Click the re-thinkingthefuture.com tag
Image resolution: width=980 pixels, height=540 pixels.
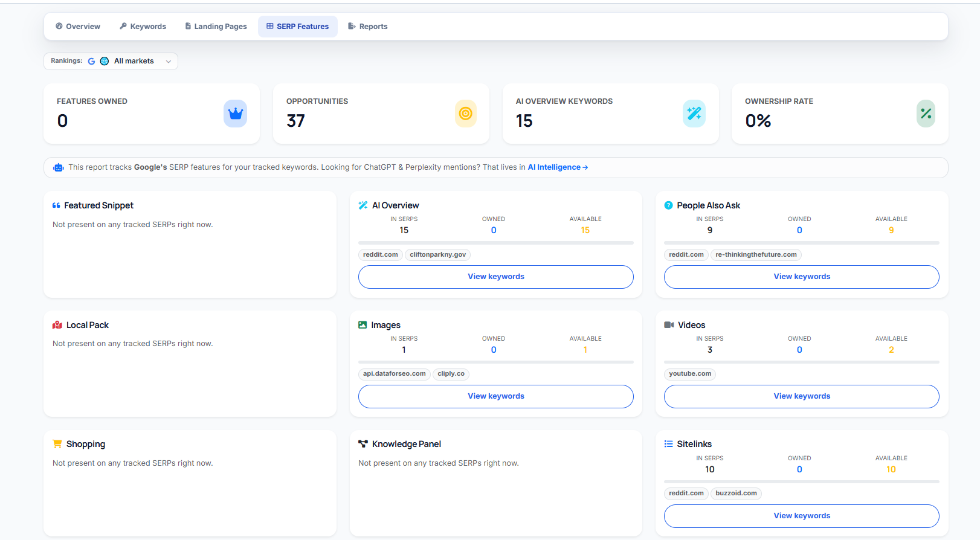point(756,255)
